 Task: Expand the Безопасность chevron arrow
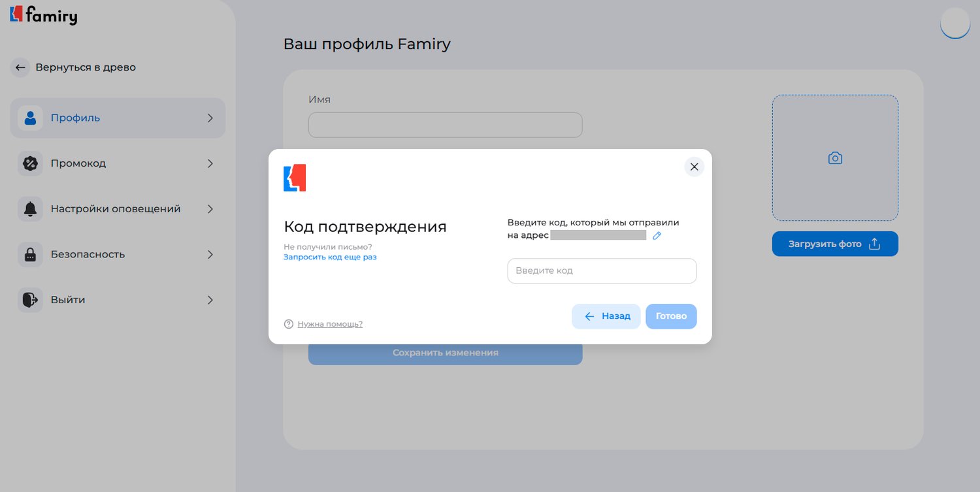point(210,255)
